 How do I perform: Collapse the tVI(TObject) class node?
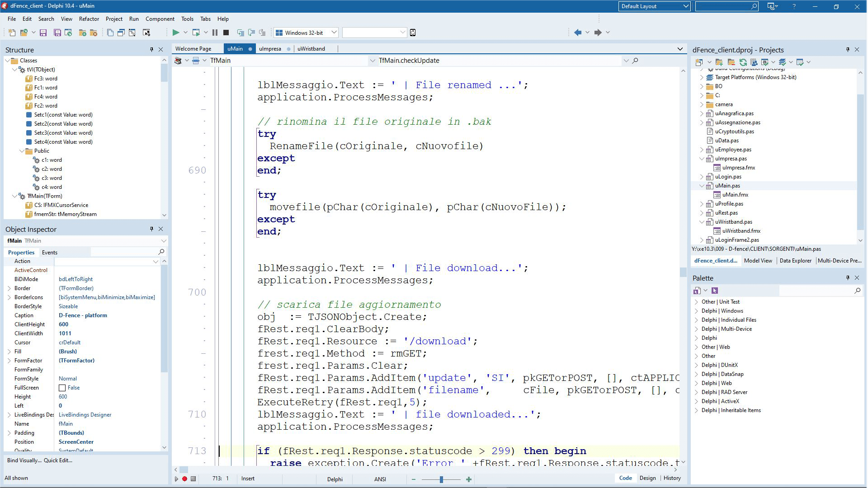pyautogui.click(x=14, y=70)
